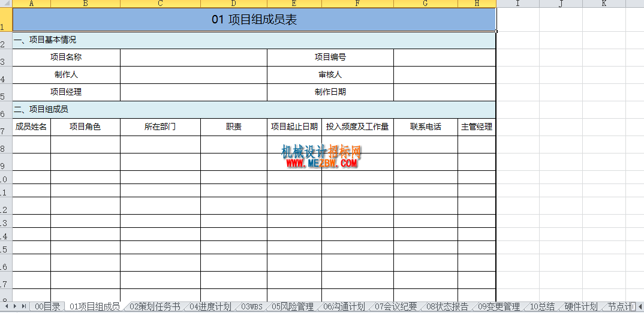This screenshot has height=313, width=644.
Task: Click the 主管经理 column heading cell
Action: (477, 127)
